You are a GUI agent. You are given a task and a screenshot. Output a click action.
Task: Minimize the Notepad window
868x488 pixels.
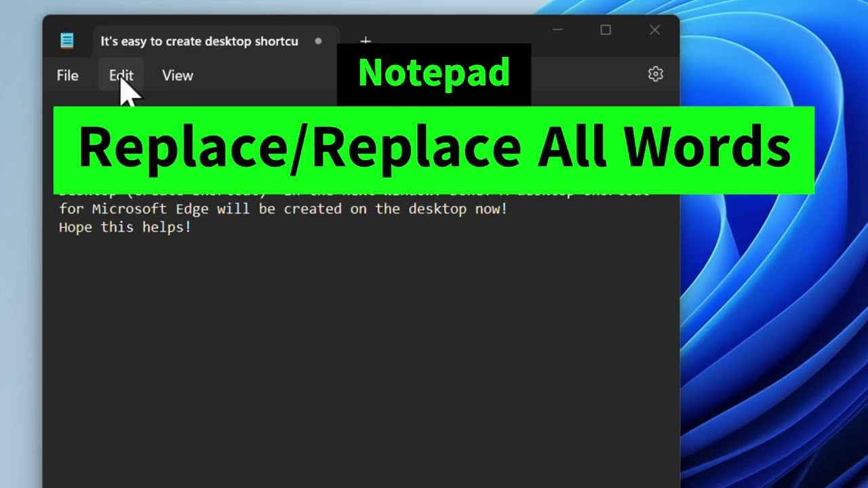click(x=557, y=30)
